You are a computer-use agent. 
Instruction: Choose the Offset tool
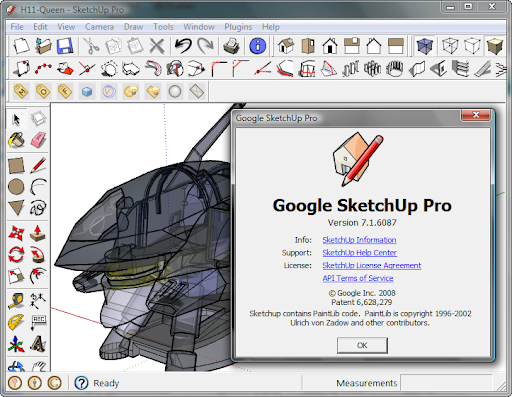[x=38, y=276]
